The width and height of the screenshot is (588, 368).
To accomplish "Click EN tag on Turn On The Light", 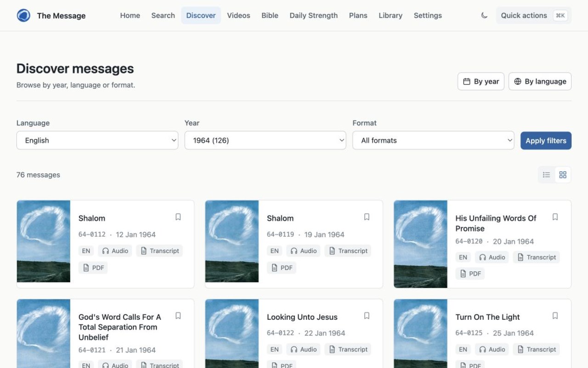I will (463, 350).
